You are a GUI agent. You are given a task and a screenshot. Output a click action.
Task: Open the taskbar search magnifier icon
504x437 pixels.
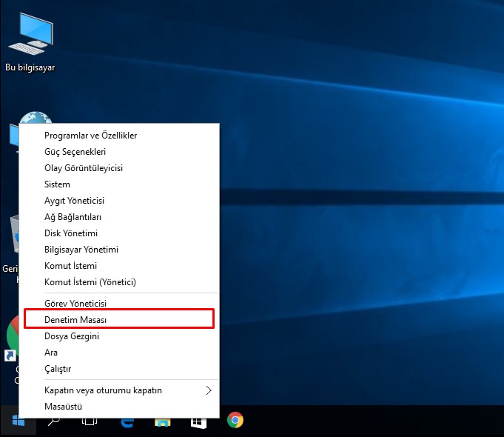click(x=53, y=421)
